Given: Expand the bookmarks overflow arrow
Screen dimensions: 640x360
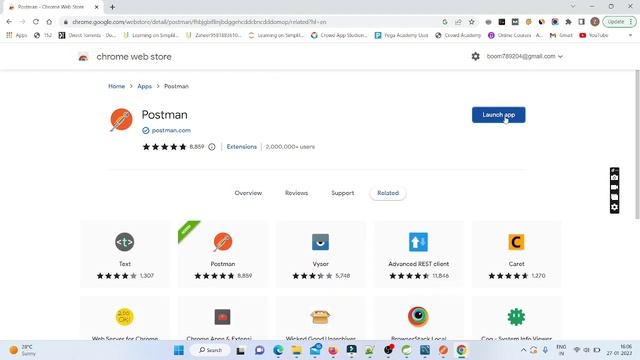Looking at the screenshot, I should pyautogui.click(x=630, y=36).
